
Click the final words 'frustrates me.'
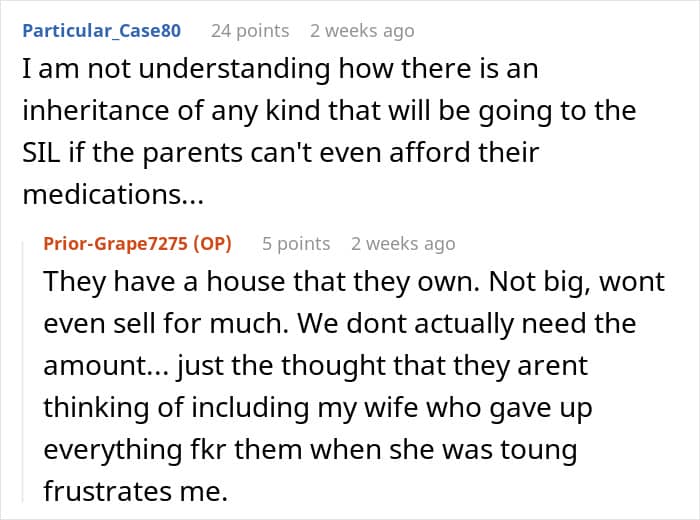[136, 491]
